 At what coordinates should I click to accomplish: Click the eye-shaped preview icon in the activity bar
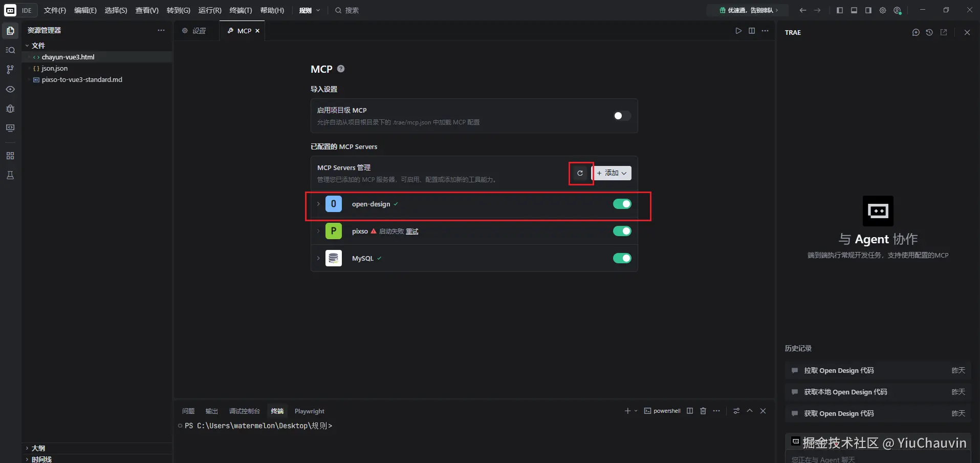point(10,89)
